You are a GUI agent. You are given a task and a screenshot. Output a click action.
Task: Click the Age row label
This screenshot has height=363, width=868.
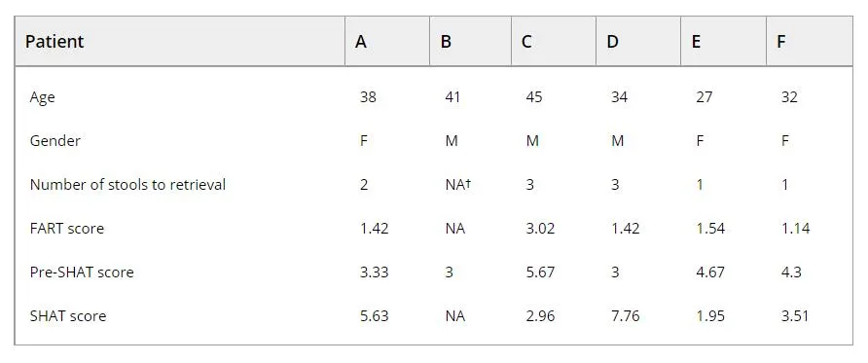[43, 98]
